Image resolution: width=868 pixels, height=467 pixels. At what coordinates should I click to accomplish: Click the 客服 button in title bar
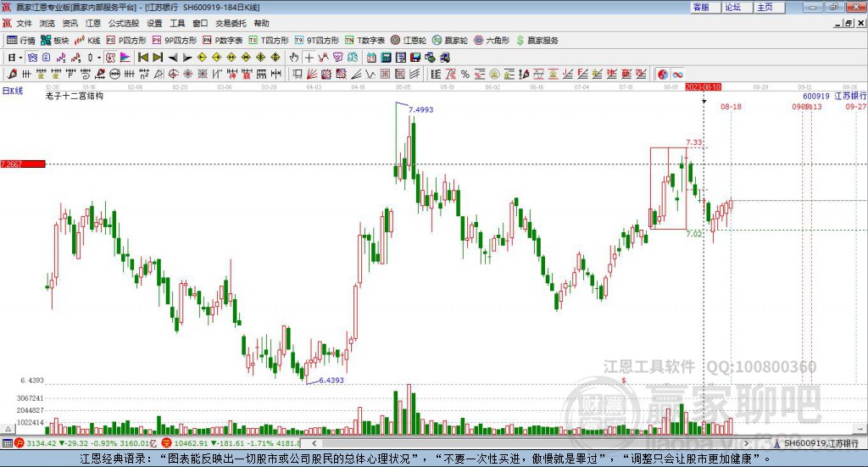(704, 7)
